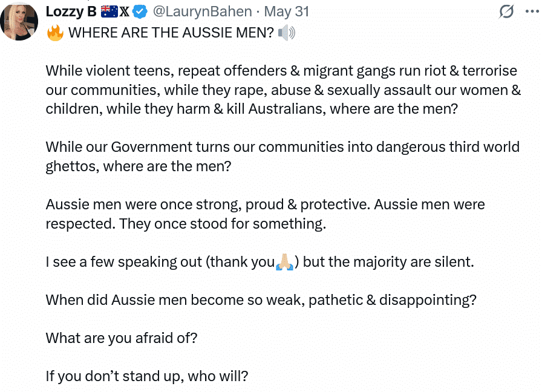Click the fire emoji before headline
Screen dimensions: 542x392
[x=55, y=33]
